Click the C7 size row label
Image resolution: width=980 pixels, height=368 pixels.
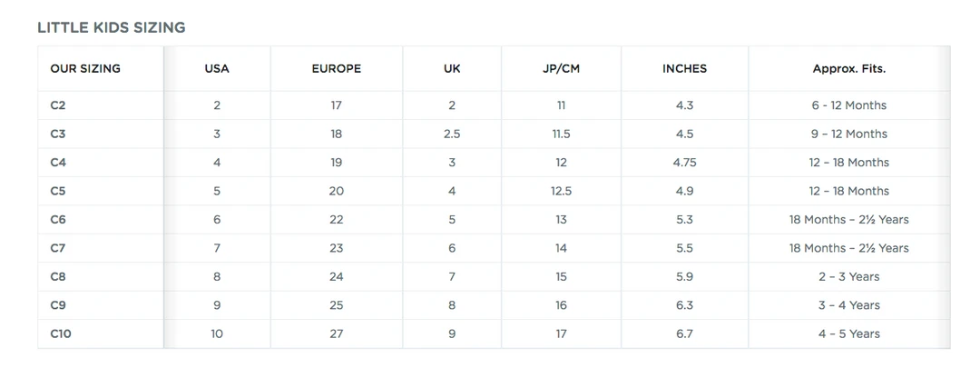pos(58,248)
